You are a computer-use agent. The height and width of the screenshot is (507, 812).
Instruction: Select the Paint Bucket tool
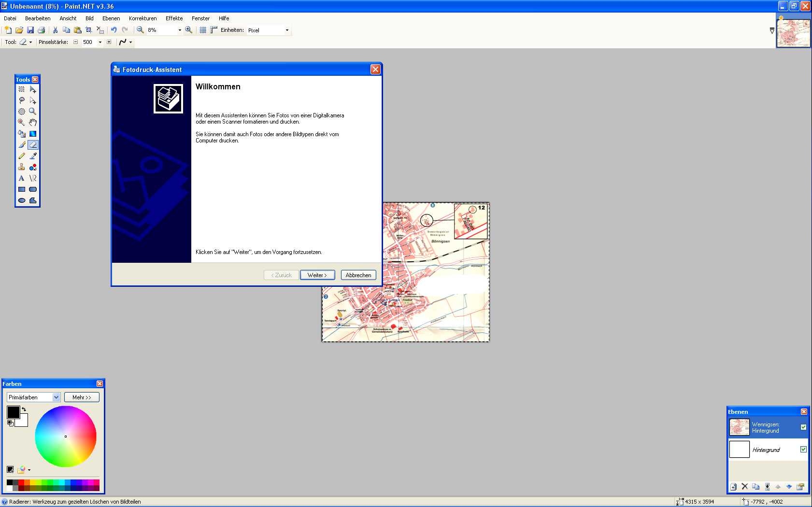coord(22,134)
